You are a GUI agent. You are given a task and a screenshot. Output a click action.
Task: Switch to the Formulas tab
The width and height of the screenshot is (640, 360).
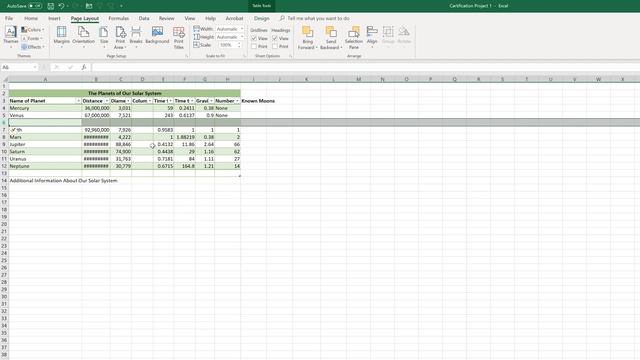click(x=119, y=18)
